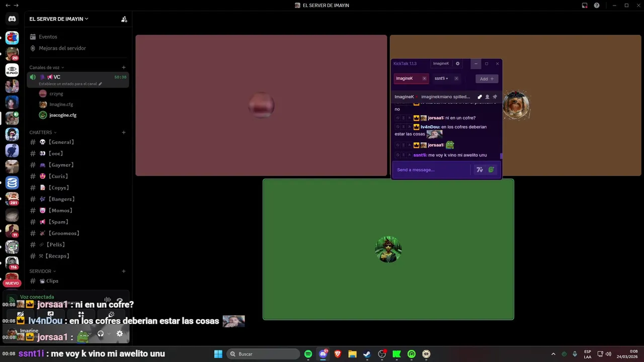Open the Pepe emote menu in KickTalk input

point(492,170)
